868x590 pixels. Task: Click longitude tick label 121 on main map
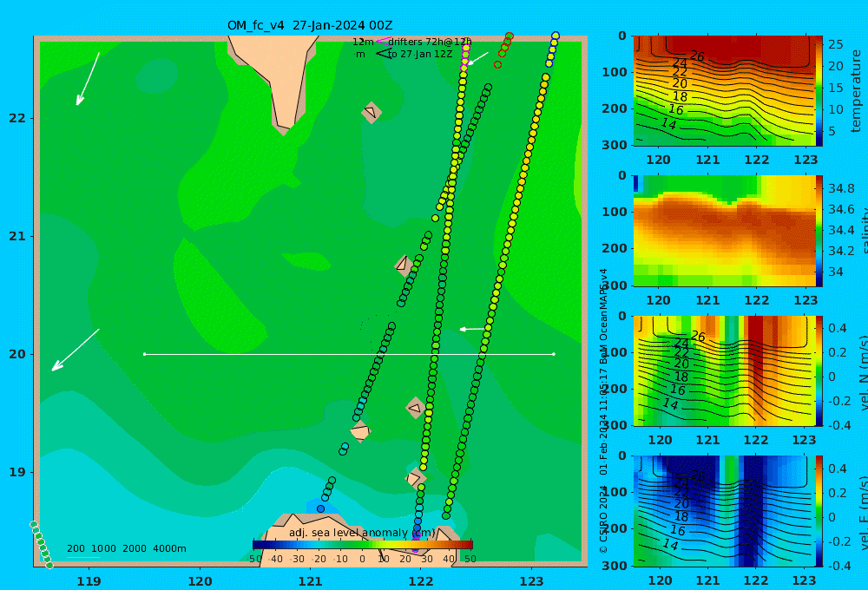click(x=311, y=581)
